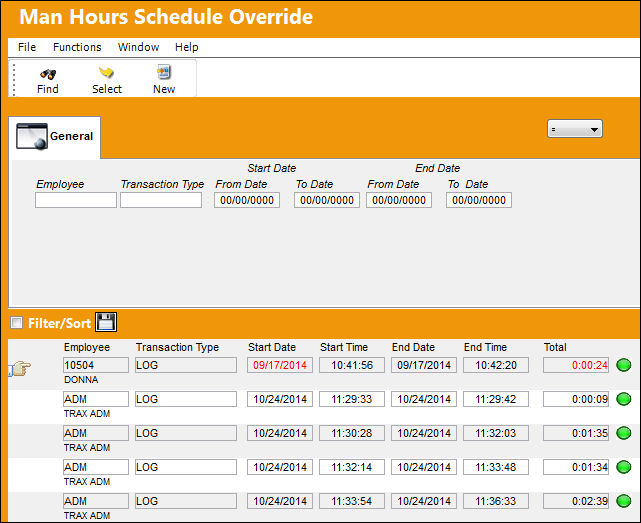This screenshot has width=641, height=523.
Task: Click green status dot for 0:01:34 row
Action: click(623, 467)
